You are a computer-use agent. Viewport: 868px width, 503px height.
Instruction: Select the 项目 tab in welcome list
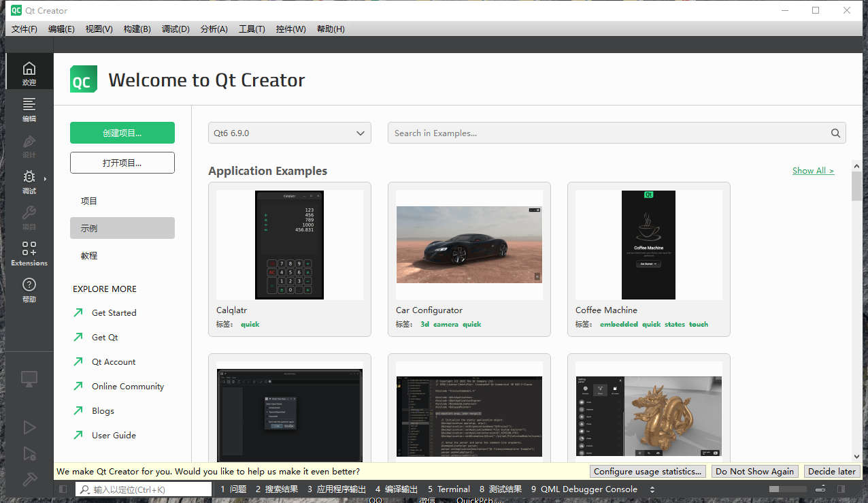tap(122, 201)
